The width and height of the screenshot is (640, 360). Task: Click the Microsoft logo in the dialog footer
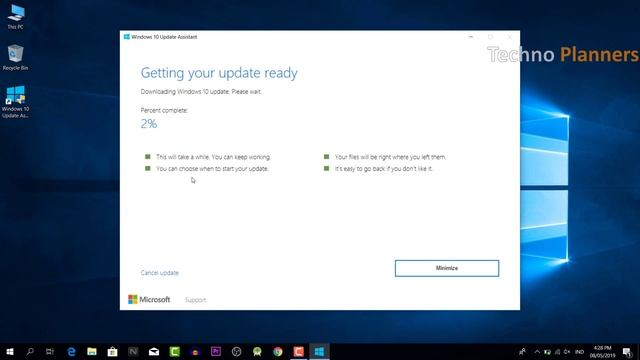click(149, 299)
